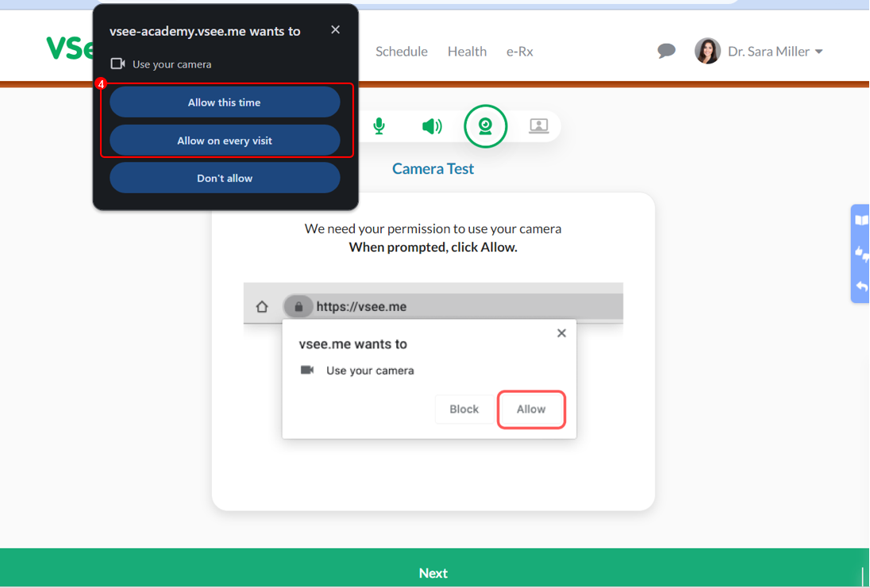
Task: Click the circled webcam test icon
Action: [485, 126]
